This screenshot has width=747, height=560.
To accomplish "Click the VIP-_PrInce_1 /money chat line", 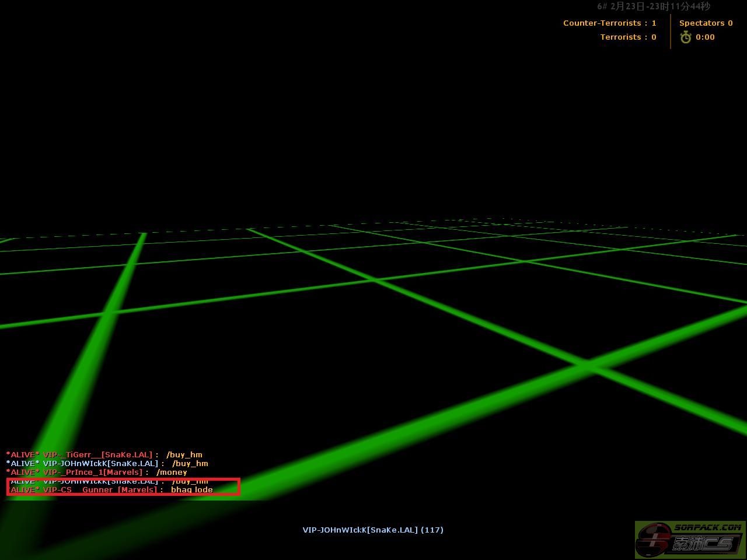I will point(97,473).
